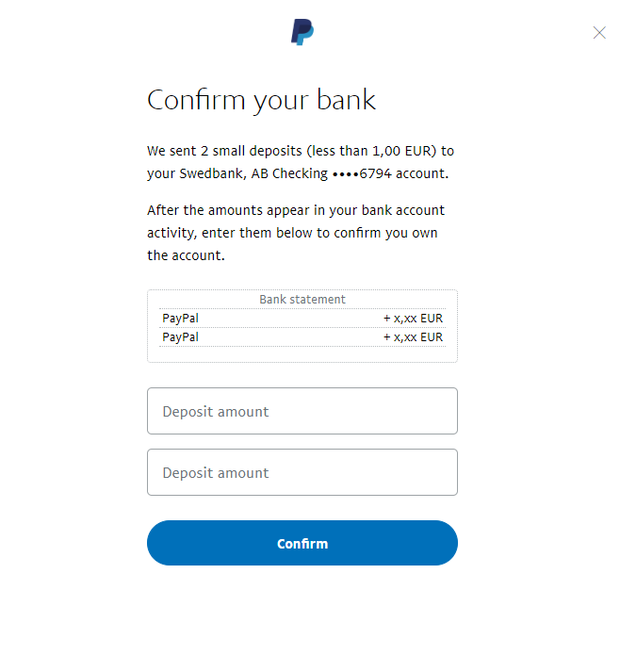Focus the second Deposit amount field

click(x=302, y=472)
